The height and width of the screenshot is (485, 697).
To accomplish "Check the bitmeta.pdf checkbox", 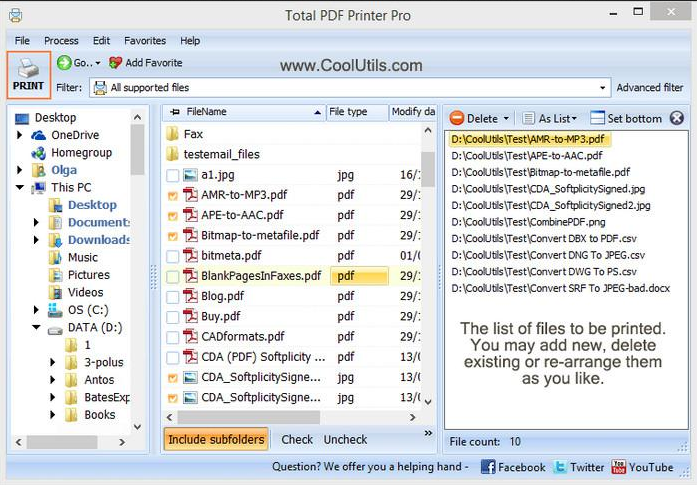I will pos(172,256).
